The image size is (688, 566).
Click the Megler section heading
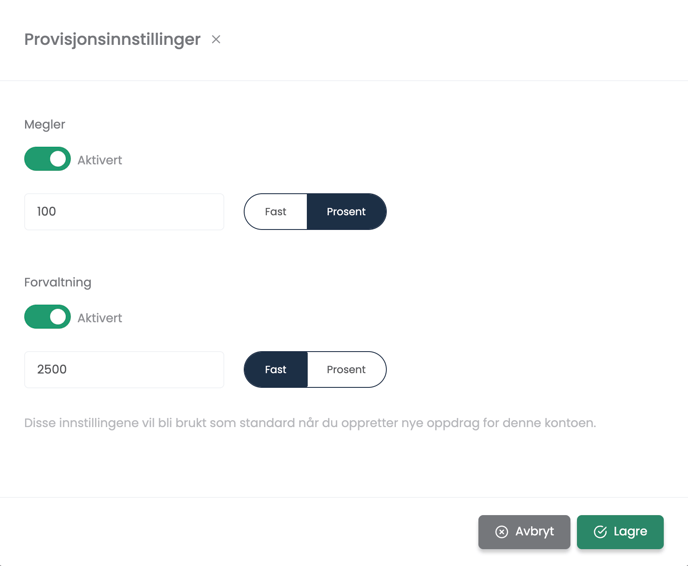(x=45, y=125)
